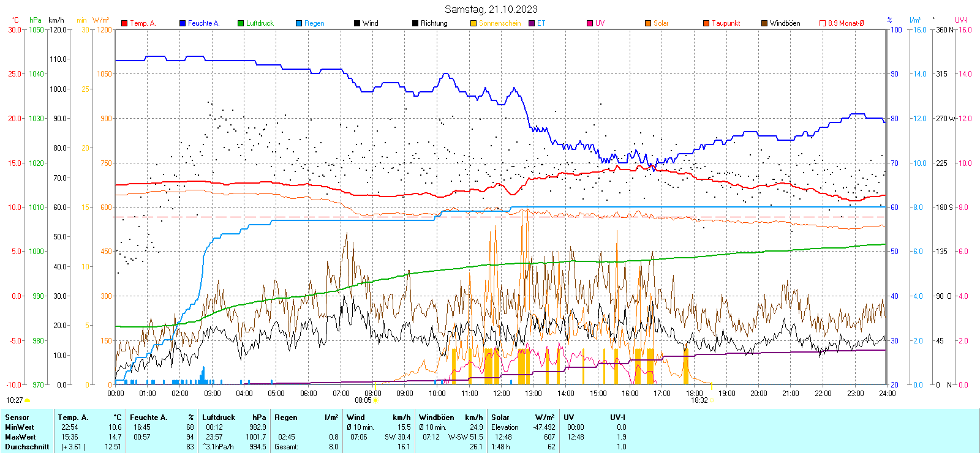Click the Windböen legend label

click(785, 23)
